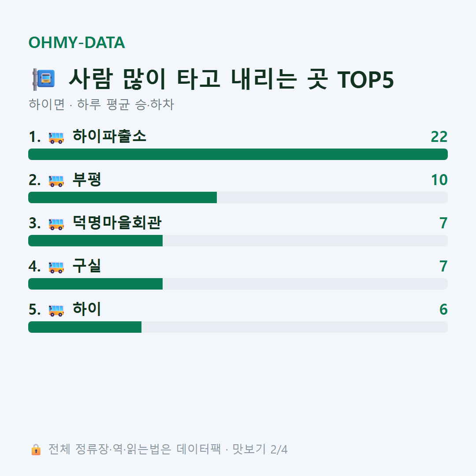This screenshot has width=476, height=476.
Task: Click the 부평 progress bar
Action: click(238, 197)
